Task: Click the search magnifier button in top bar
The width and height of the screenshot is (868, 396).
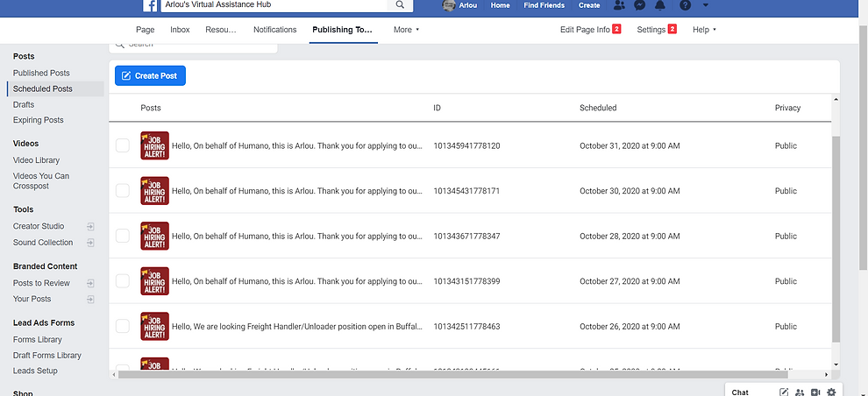Action: click(x=400, y=5)
